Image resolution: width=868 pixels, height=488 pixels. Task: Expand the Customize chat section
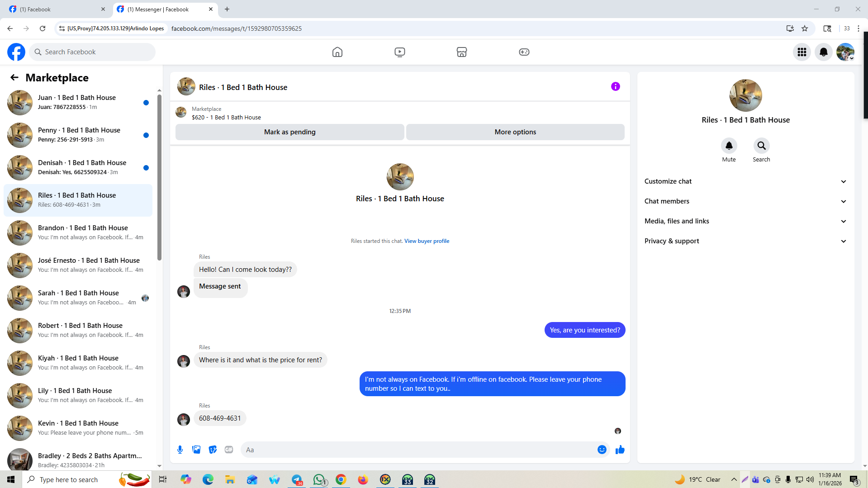[745, 181]
